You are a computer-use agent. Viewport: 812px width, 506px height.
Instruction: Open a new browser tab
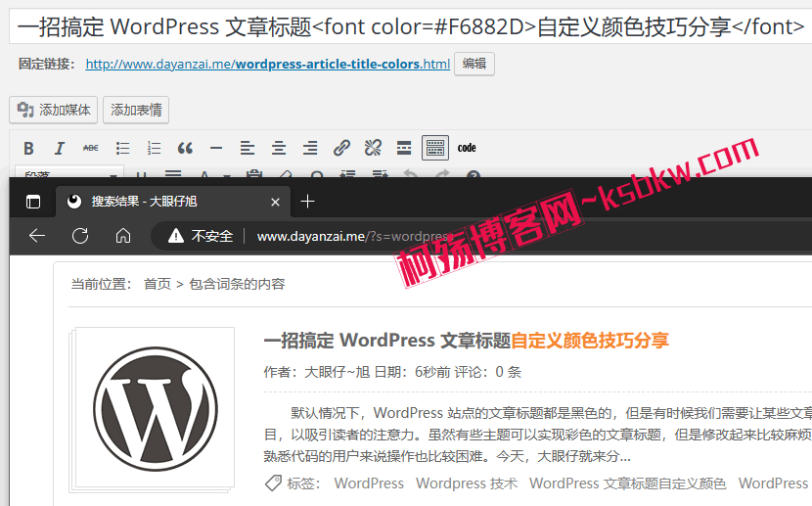307,202
